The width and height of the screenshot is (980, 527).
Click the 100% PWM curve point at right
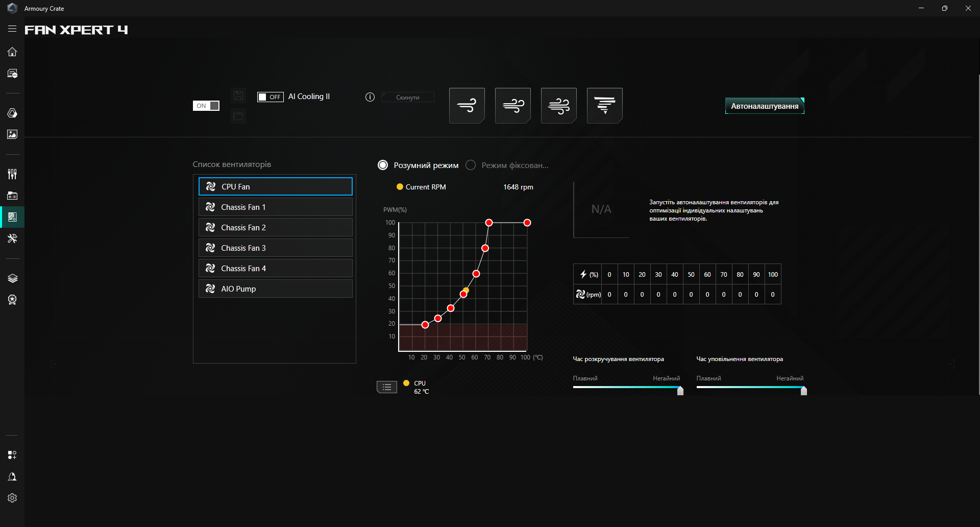coord(527,223)
